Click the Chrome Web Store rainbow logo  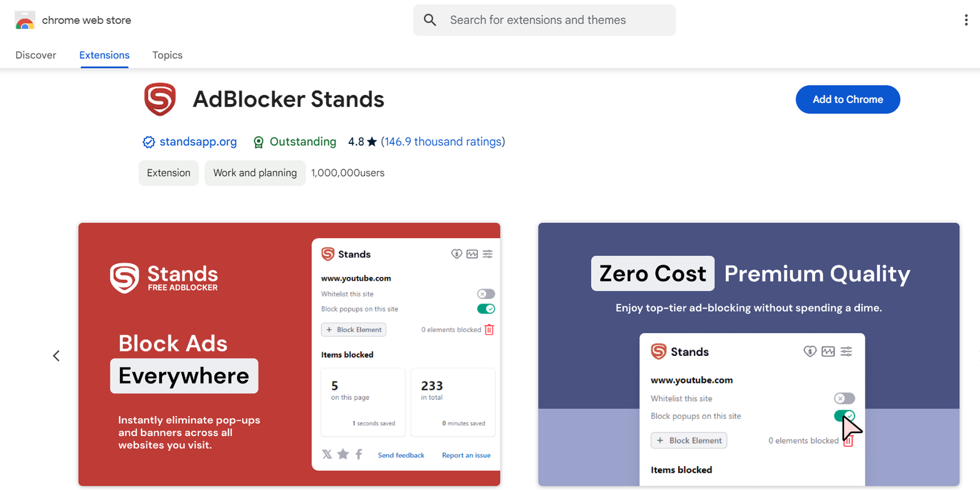[24, 20]
